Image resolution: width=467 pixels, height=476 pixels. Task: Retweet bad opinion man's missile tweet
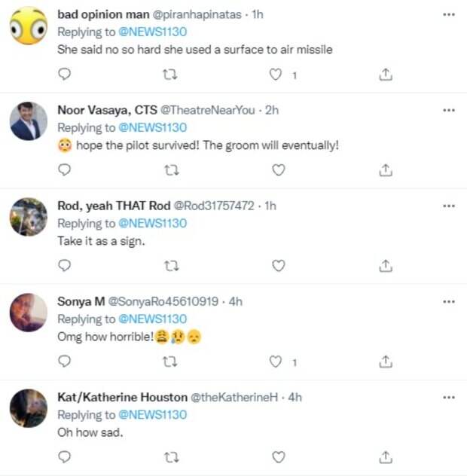171,74
